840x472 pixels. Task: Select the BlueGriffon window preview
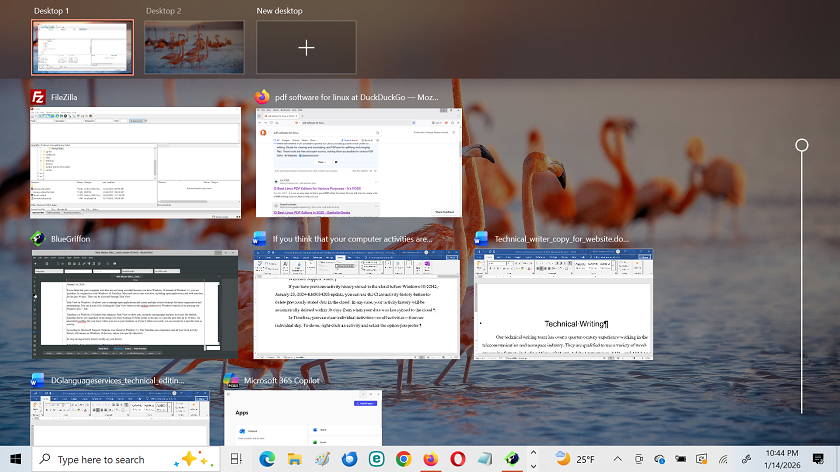point(134,305)
